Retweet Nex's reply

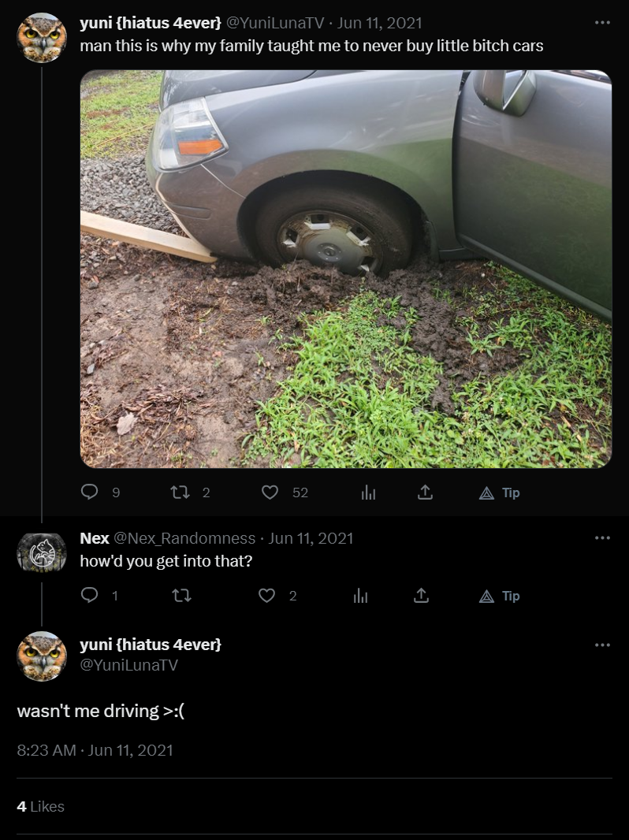click(181, 595)
